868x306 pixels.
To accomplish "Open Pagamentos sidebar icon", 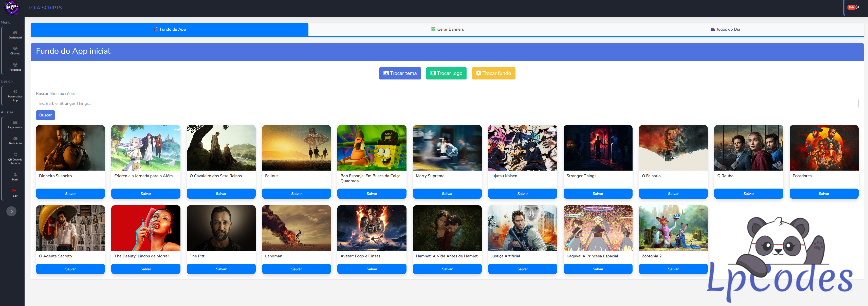I will (x=15, y=124).
